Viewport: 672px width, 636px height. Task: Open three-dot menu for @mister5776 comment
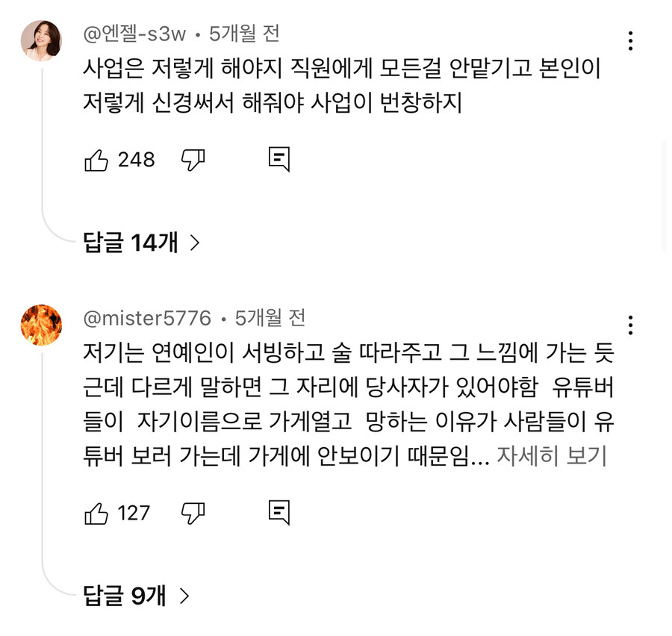tap(631, 325)
